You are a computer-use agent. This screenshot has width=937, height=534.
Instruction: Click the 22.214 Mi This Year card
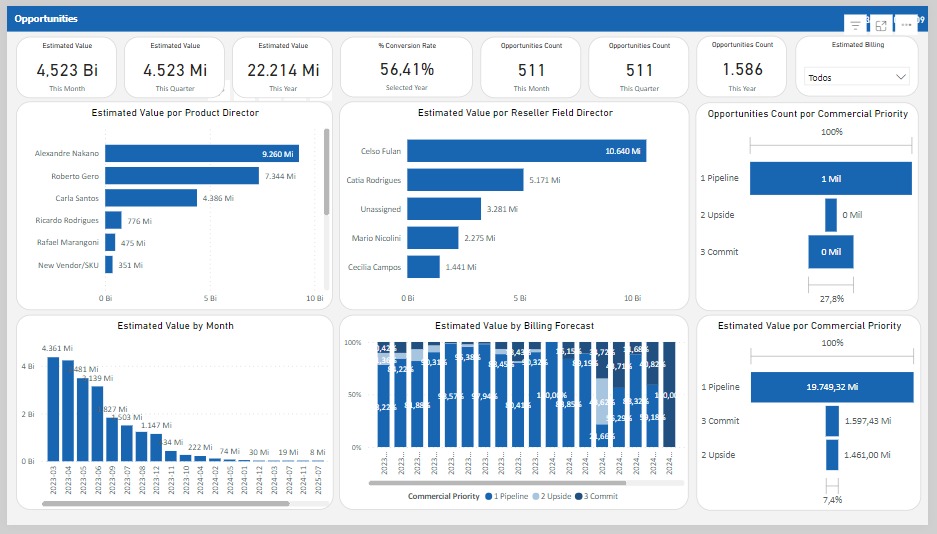(x=283, y=67)
